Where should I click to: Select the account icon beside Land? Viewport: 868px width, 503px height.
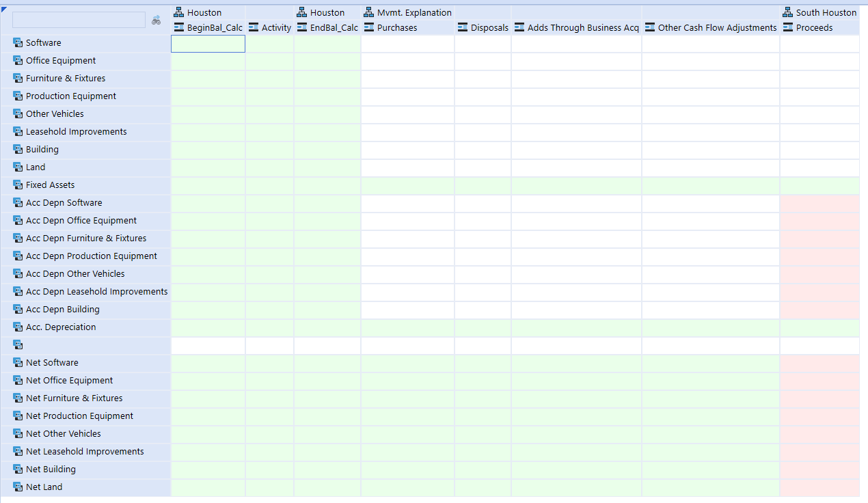coord(18,167)
